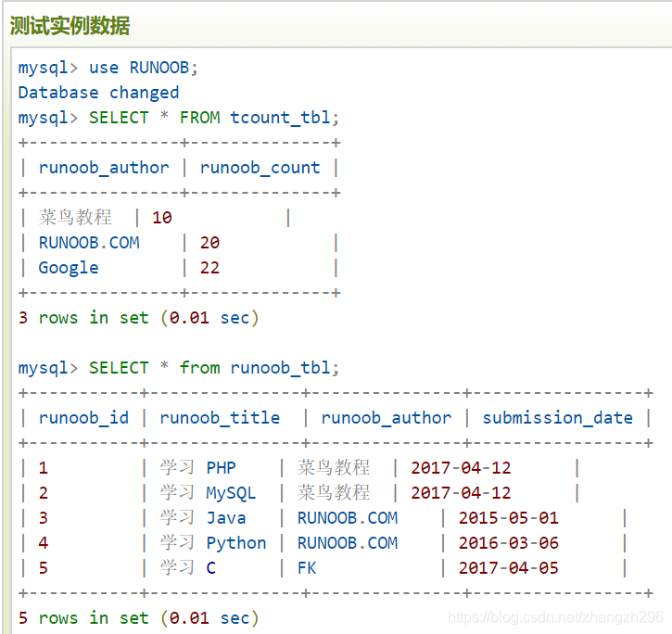
Task: Click the 'runoob_count' column header
Action: 260,168
